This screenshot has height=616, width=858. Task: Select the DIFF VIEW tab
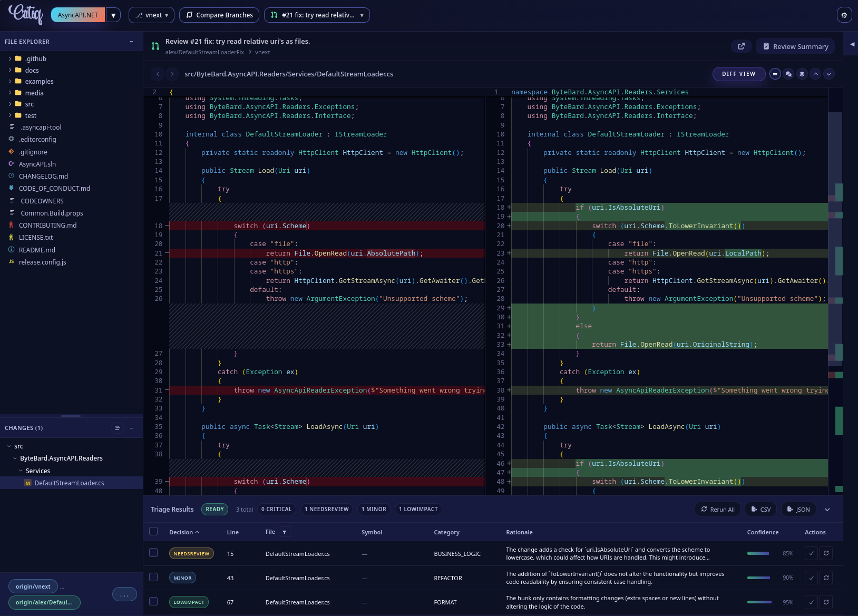pos(739,74)
